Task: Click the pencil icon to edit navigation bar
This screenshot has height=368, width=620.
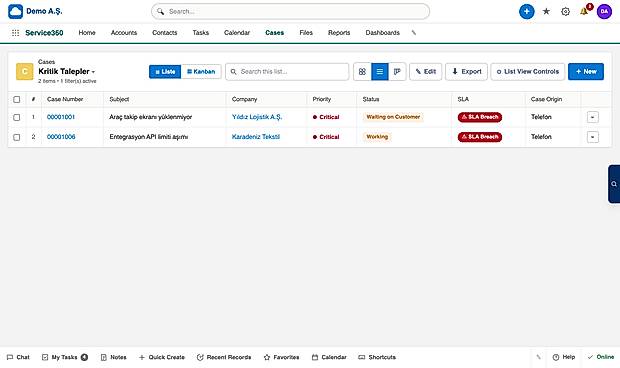Action: (414, 33)
